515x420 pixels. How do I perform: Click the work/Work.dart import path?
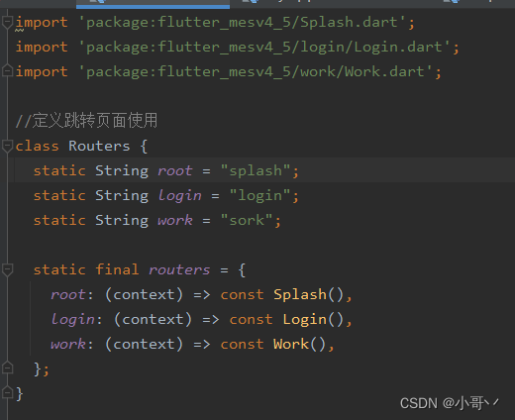[x=256, y=72]
